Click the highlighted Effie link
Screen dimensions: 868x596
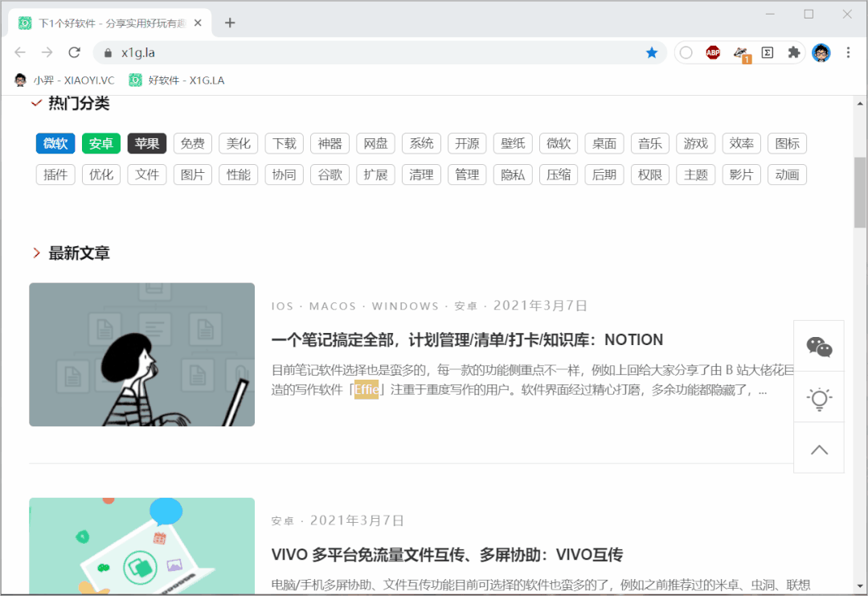366,389
